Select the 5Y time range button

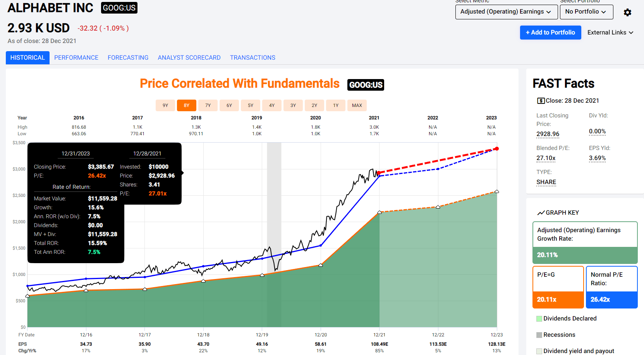pos(251,105)
